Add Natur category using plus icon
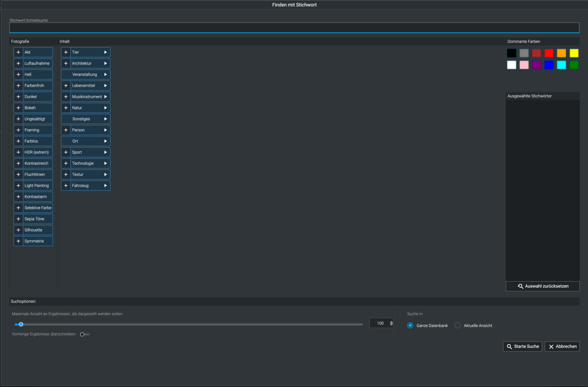The width and height of the screenshot is (588, 387). click(66, 108)
